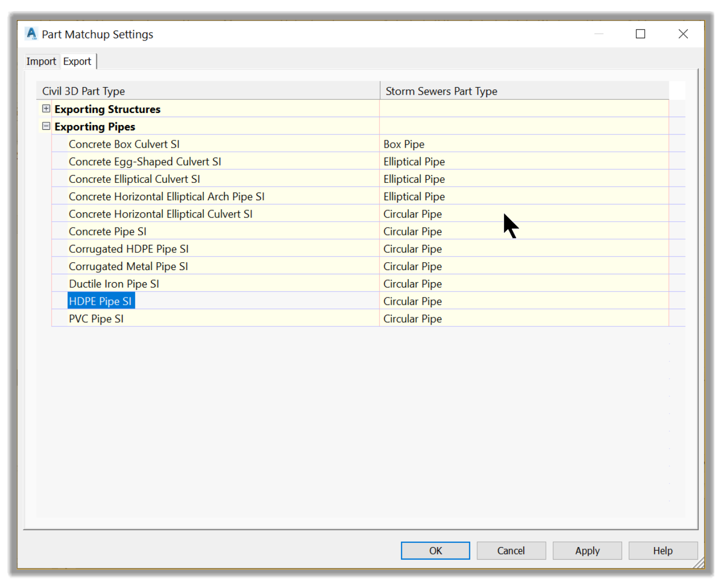Viewport: 723px width, 588px height.
Task: Minimize the Part Matchup Settings dialog
Action: 599,34
